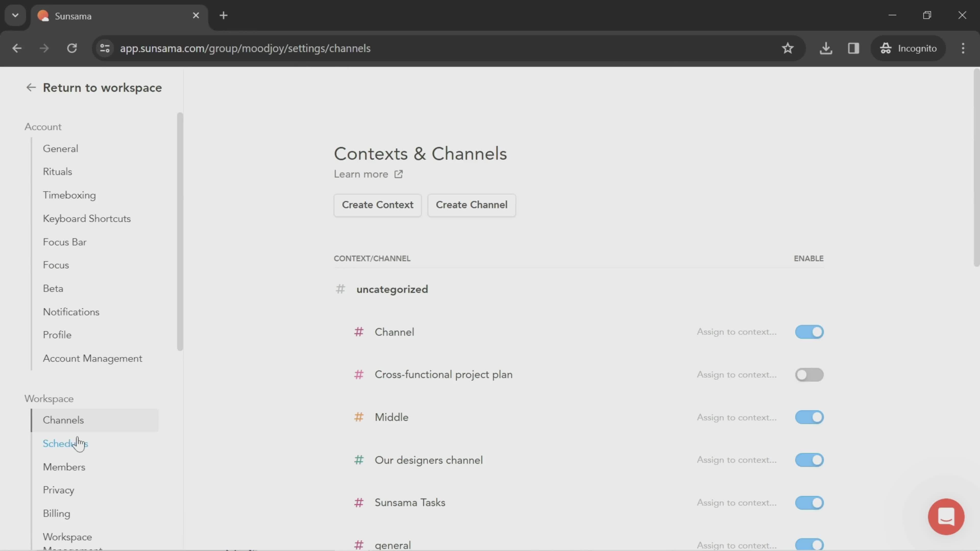Click the Create Context button
This screenshot has height=551, width=980.
pos(378,205)
